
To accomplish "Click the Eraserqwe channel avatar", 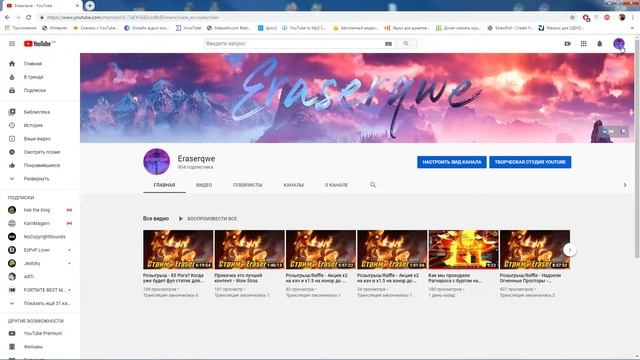I will 156,162.
